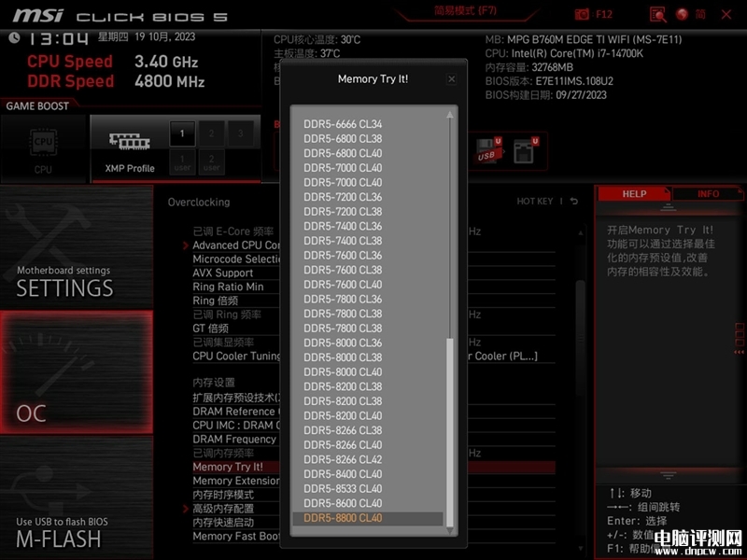Select DDR5-6800 CL40 preset

(x=343, y=153)
